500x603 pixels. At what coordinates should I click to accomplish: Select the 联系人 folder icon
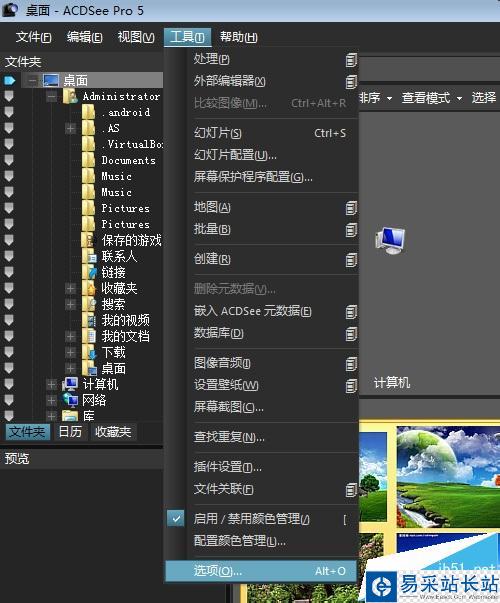(89, 256)
